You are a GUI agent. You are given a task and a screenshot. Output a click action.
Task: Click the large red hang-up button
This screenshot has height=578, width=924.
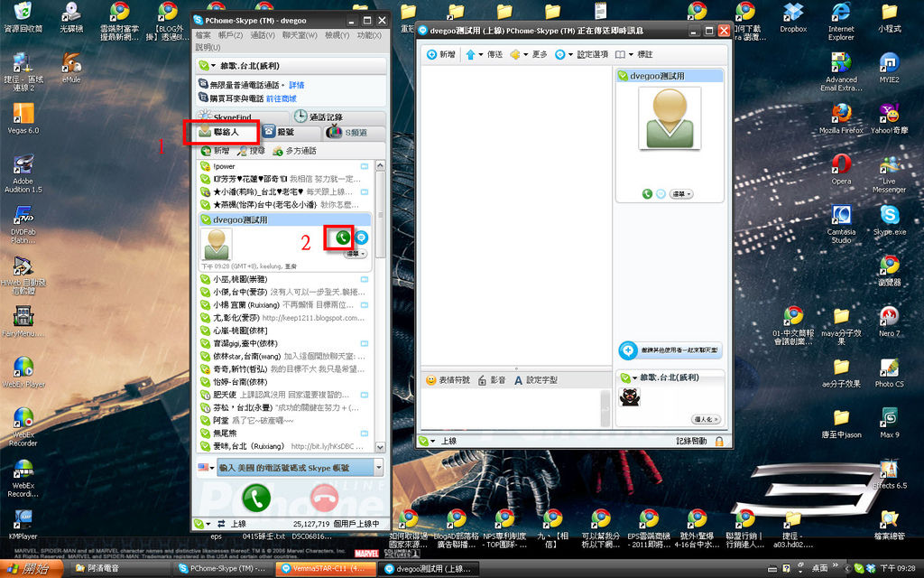tap(325, 498)
